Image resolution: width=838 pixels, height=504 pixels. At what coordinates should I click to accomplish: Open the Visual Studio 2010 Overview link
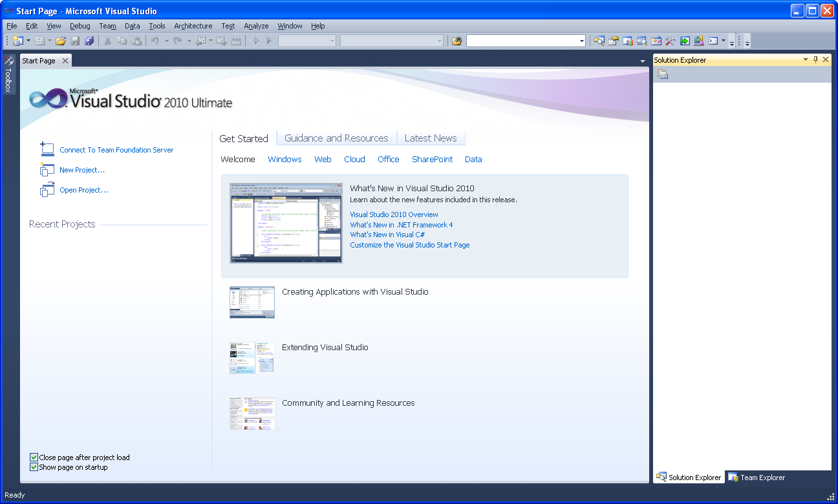[x=394, y=215]
